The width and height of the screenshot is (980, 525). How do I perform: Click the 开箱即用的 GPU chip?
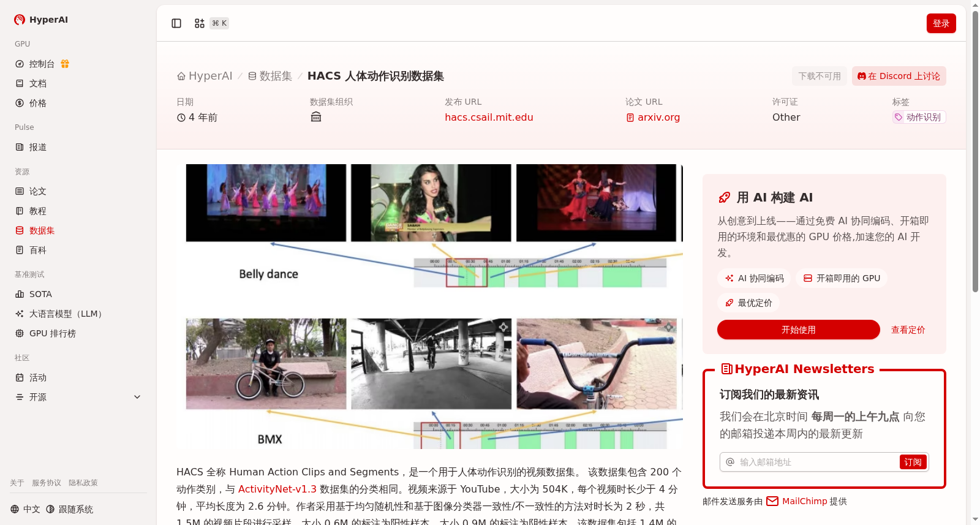[x=842, y=278]
